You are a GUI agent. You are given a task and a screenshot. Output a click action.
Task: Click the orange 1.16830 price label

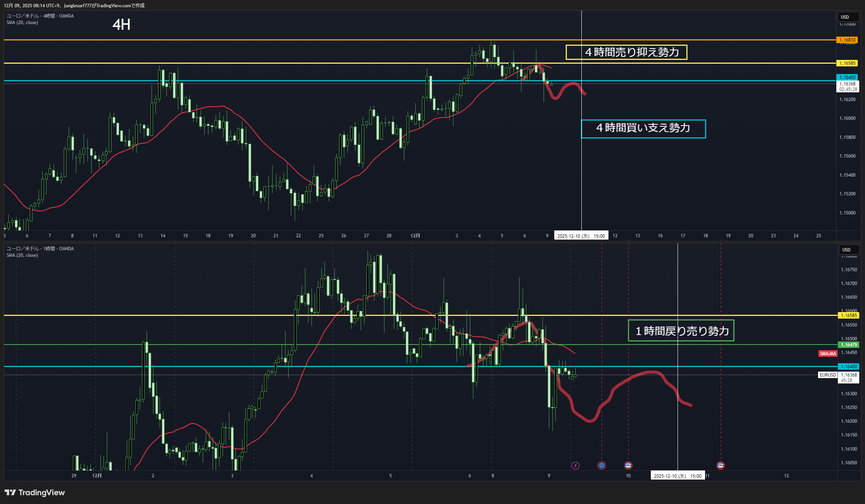coord(847,40)
